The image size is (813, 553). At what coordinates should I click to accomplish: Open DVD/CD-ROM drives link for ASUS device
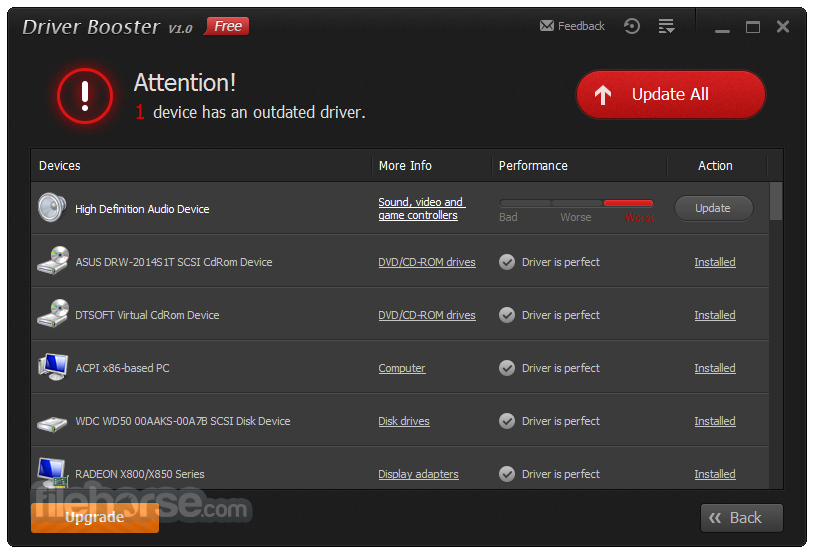click(427, 262)
